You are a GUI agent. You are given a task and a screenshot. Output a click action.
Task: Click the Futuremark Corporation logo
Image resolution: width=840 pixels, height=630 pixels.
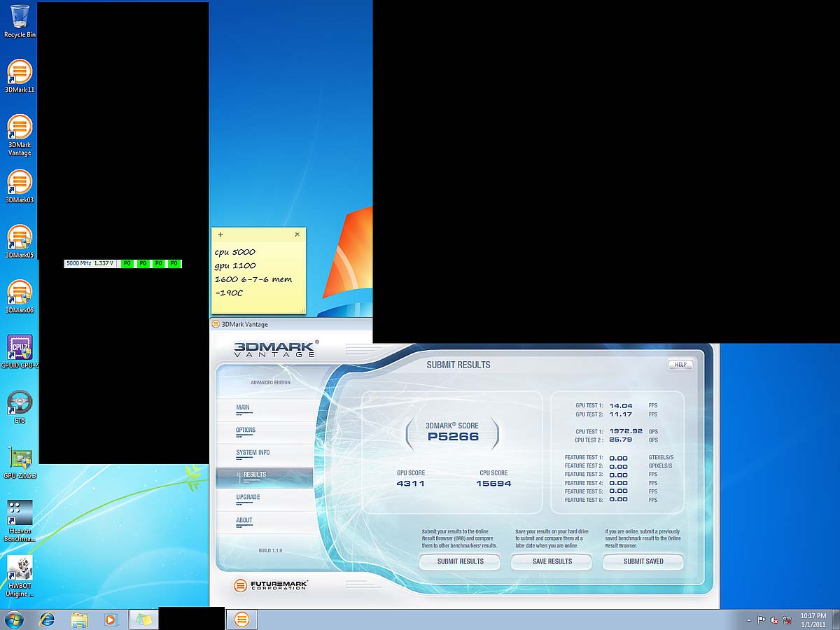coord(270,584)
